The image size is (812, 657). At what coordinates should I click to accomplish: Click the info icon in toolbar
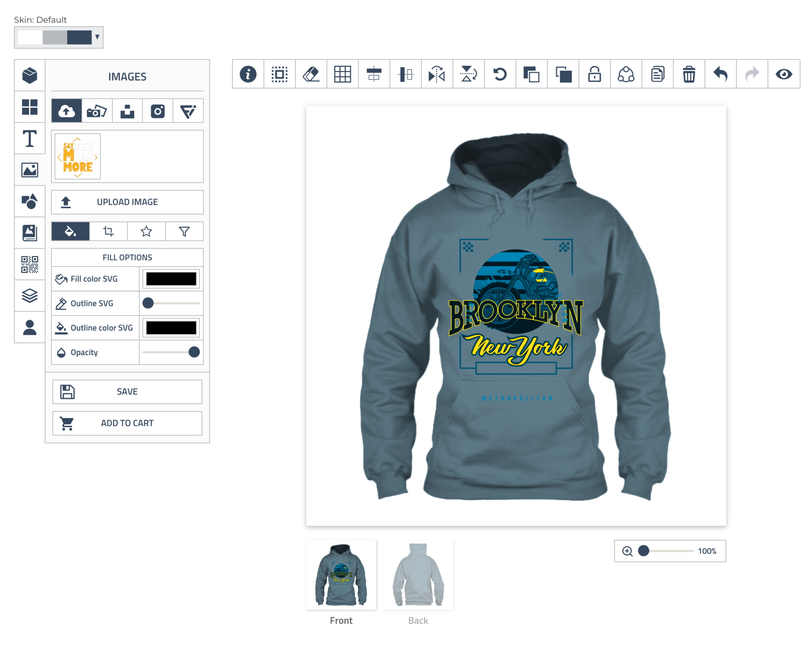coord(248,74)
